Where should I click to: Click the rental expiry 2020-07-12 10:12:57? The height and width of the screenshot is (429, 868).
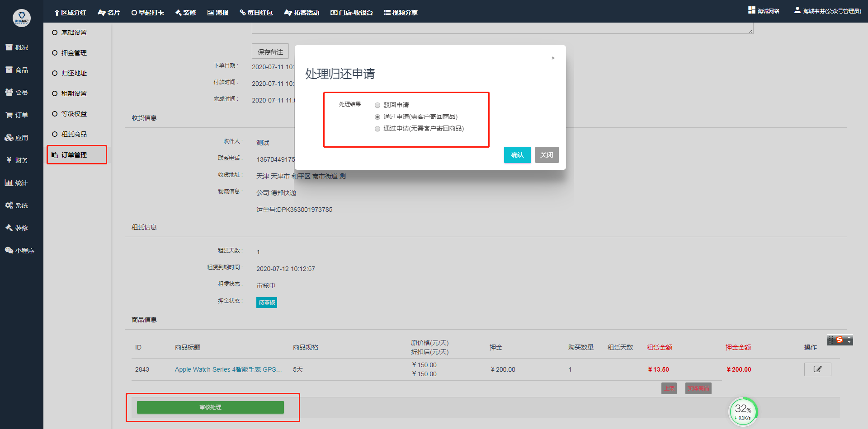pyautogui.click(x=286, y=269)
